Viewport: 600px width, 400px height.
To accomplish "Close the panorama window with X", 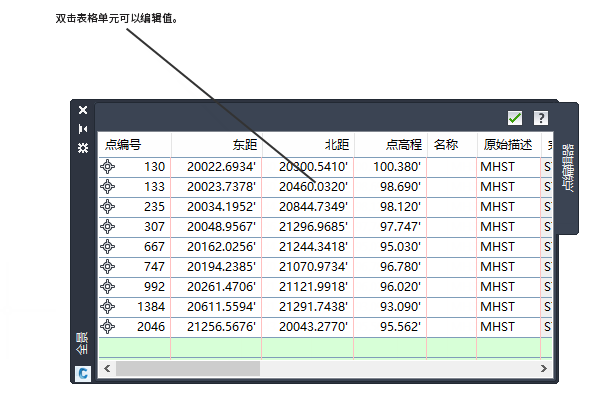I will click(x=83, y=110).
